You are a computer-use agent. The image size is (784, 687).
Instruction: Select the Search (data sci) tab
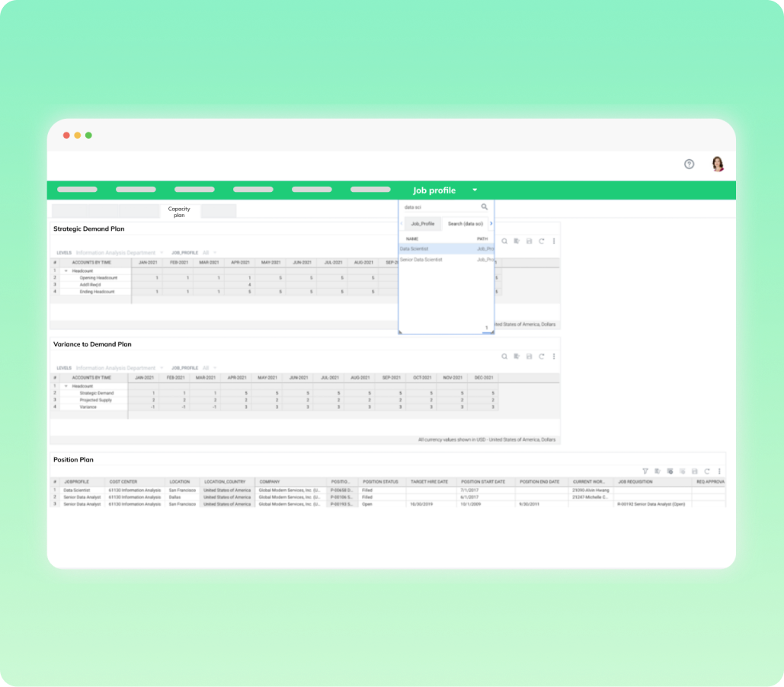(x=465, y=224)
